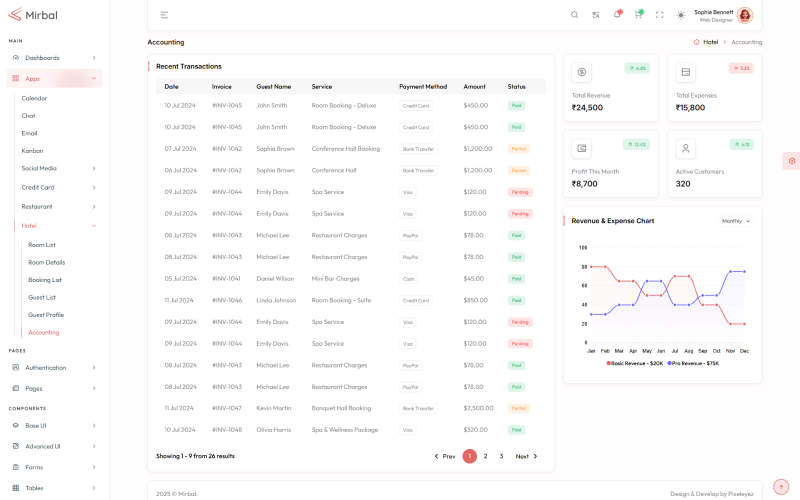
Task: Open the Monthly chart period dropdown
Action: pos(735,221)
